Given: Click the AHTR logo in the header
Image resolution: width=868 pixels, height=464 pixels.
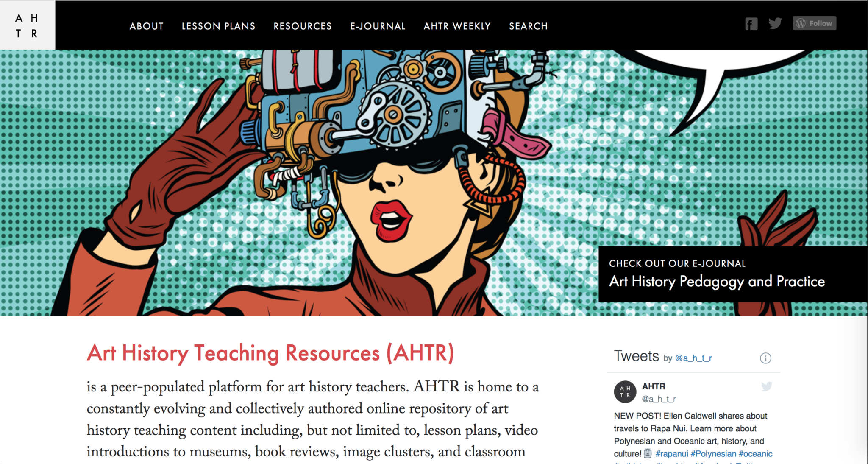Looking at the screenshot, I should tap(27, 25).
